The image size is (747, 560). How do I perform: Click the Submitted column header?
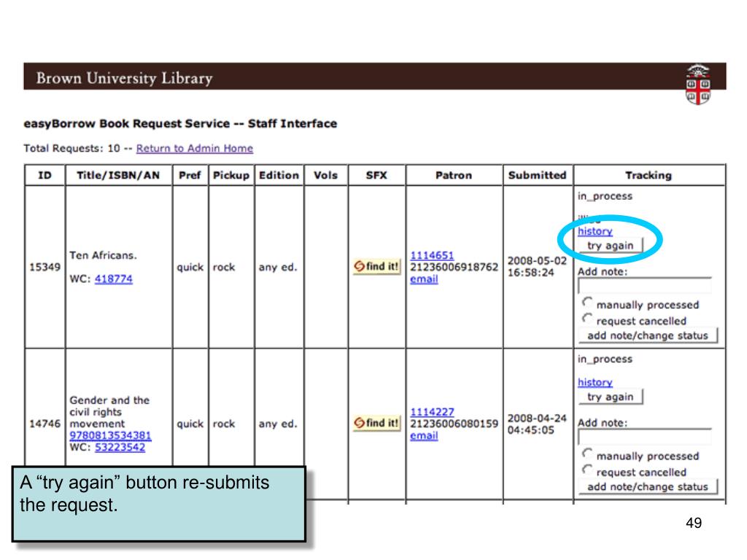tap(538, 175)
